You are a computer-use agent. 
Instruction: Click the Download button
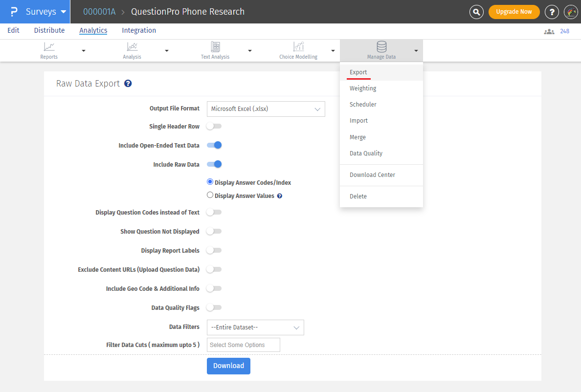pos(228,366)
